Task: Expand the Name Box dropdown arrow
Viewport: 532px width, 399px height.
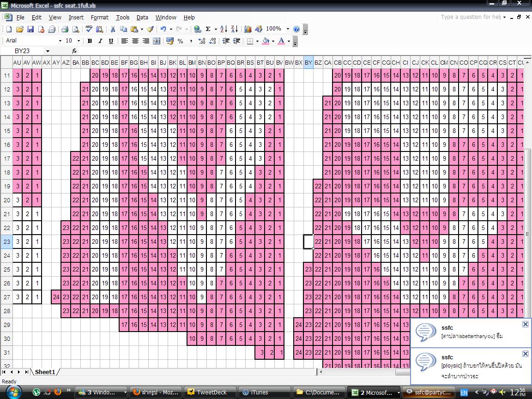Action: [x=48, y=51]
